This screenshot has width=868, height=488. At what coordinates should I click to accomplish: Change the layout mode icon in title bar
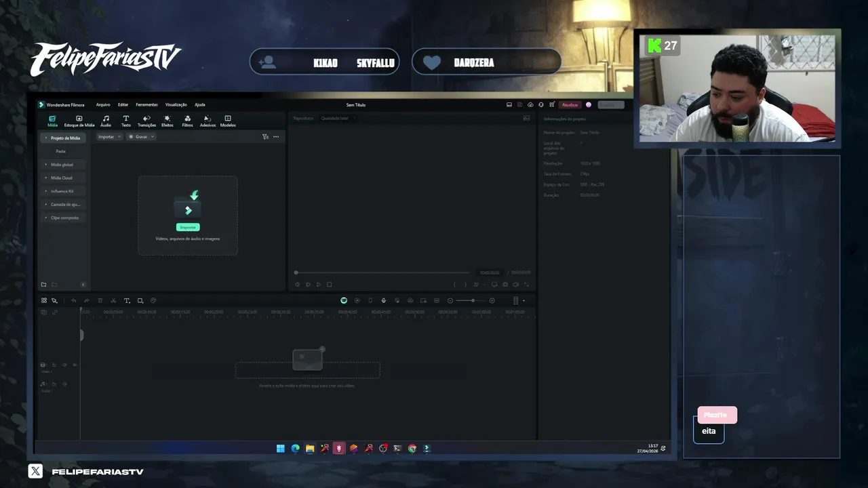[509, 104]
